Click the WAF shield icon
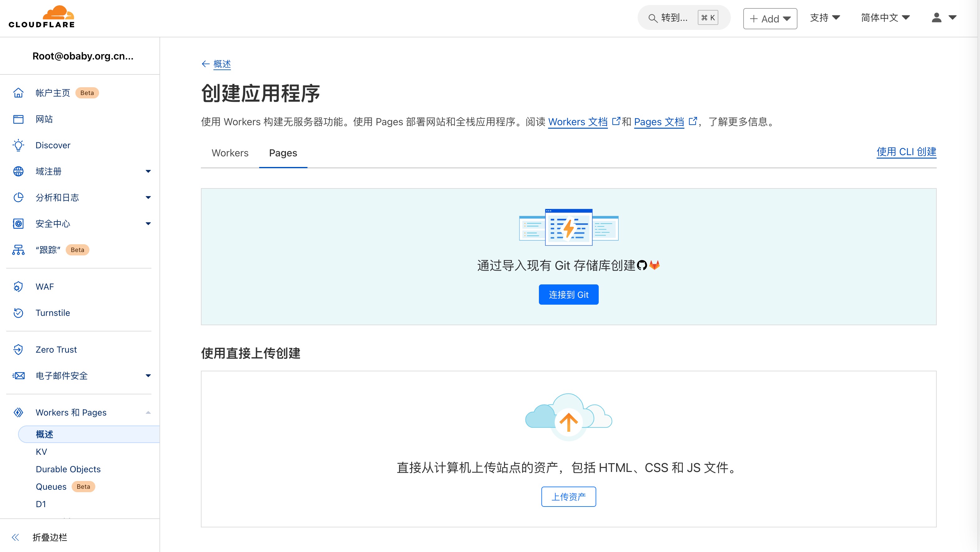 point(18,287)
